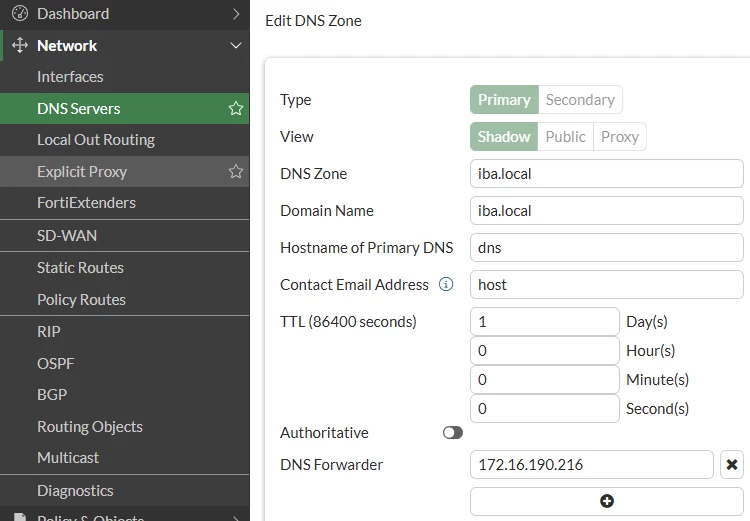The width and height of the screenshot is (750, 521).
Task: Open FortiExtenders page
Action: coord(124,203)
